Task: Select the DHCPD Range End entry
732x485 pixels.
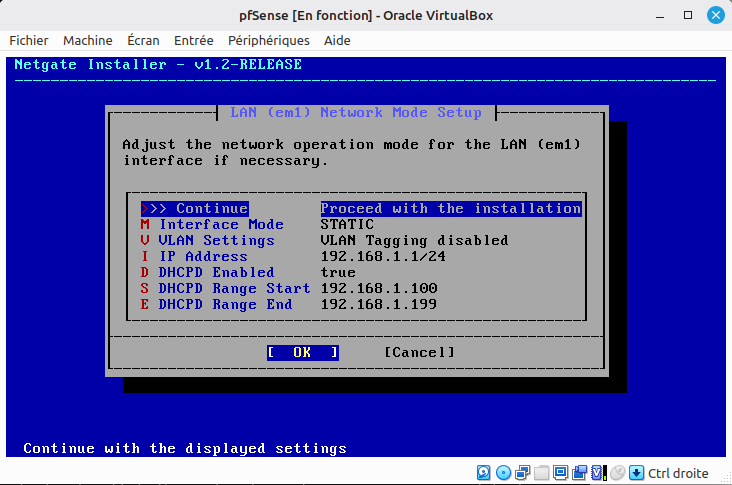Action: click(x=217, y=304)
